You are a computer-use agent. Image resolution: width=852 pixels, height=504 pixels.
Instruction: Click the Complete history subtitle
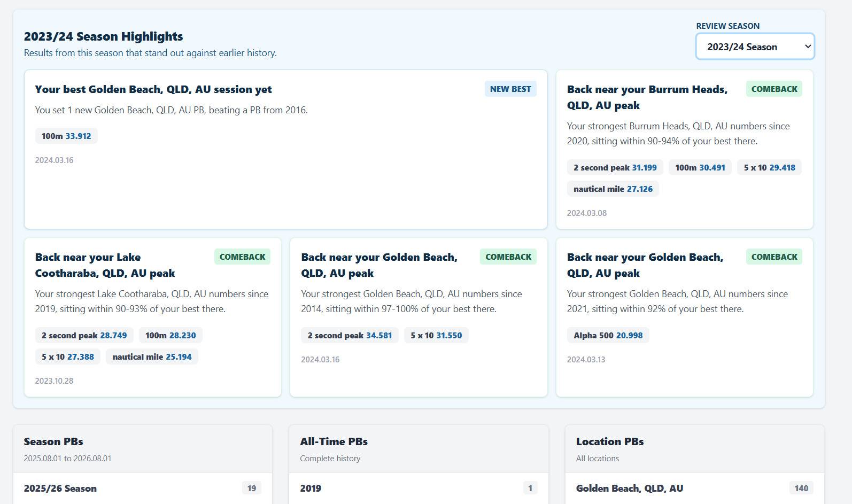point(330,459)
